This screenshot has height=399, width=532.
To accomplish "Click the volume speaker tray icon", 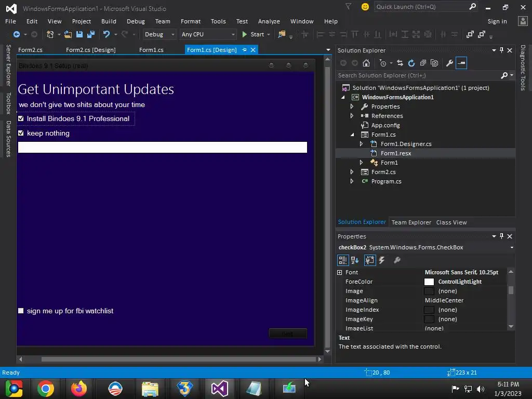I will point(481,389).
